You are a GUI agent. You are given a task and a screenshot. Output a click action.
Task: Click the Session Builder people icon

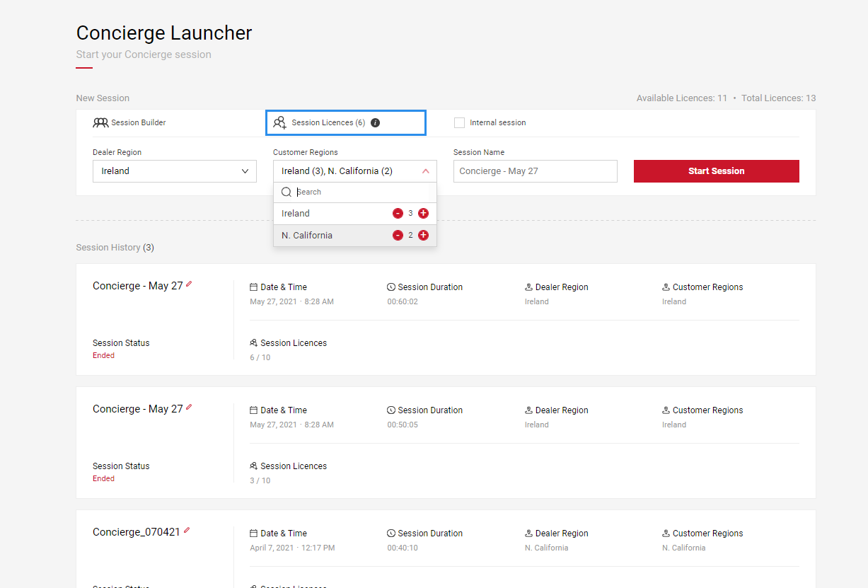click(x=100, y=122)
